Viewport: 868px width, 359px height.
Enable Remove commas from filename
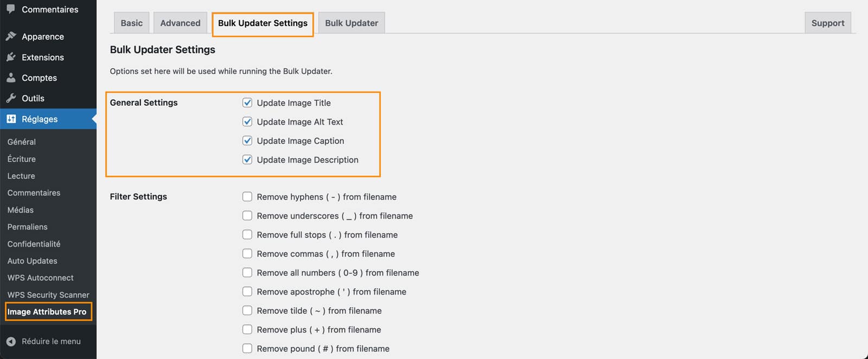[247, 253]
